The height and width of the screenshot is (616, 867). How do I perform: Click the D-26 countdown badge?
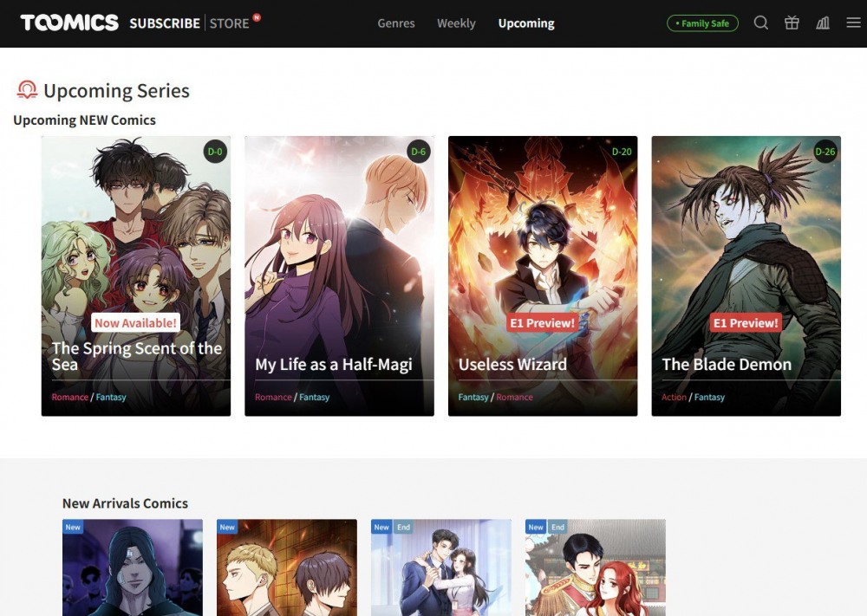click(x=825, y=152)
